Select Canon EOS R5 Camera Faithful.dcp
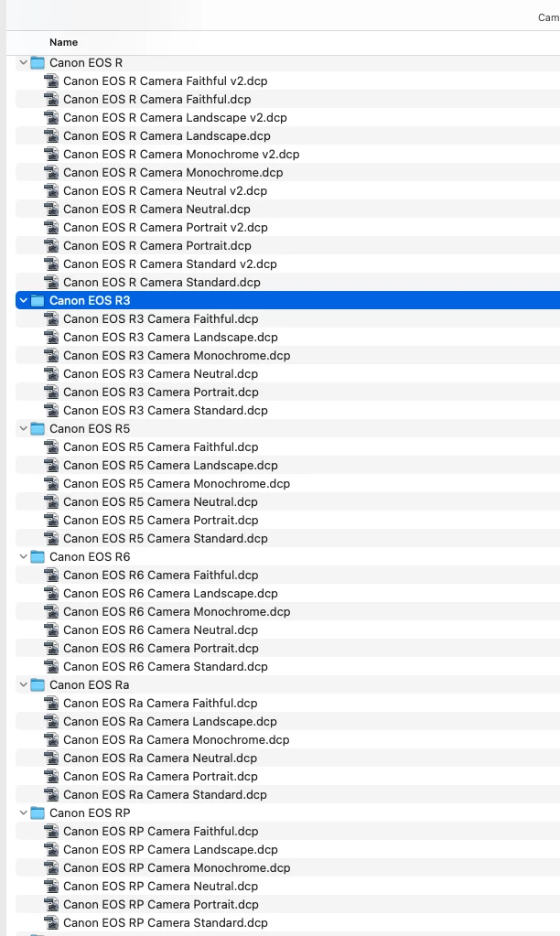560x936 pixels. tap(161, 446)
